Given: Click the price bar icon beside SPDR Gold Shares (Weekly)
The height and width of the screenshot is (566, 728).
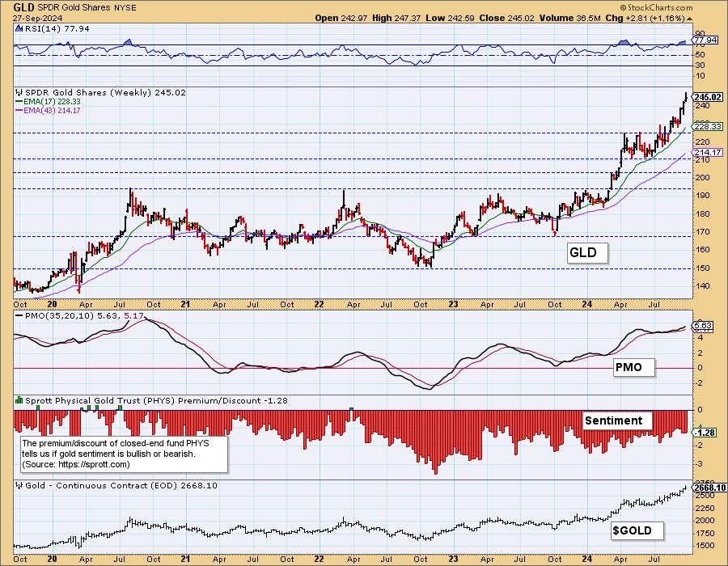Looking at the screenshot, I should tap(19, 92).
